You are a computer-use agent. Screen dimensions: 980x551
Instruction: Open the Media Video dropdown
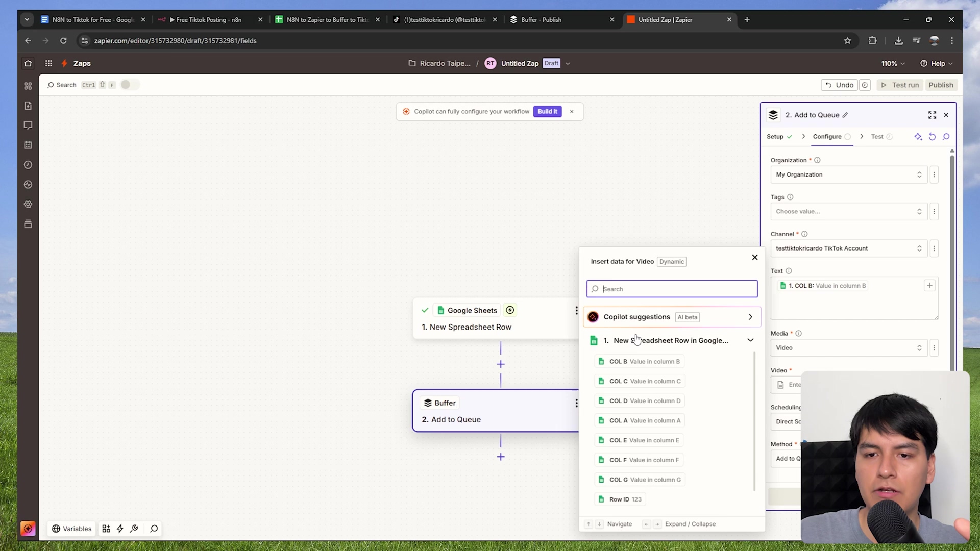(x=848, y=348)
